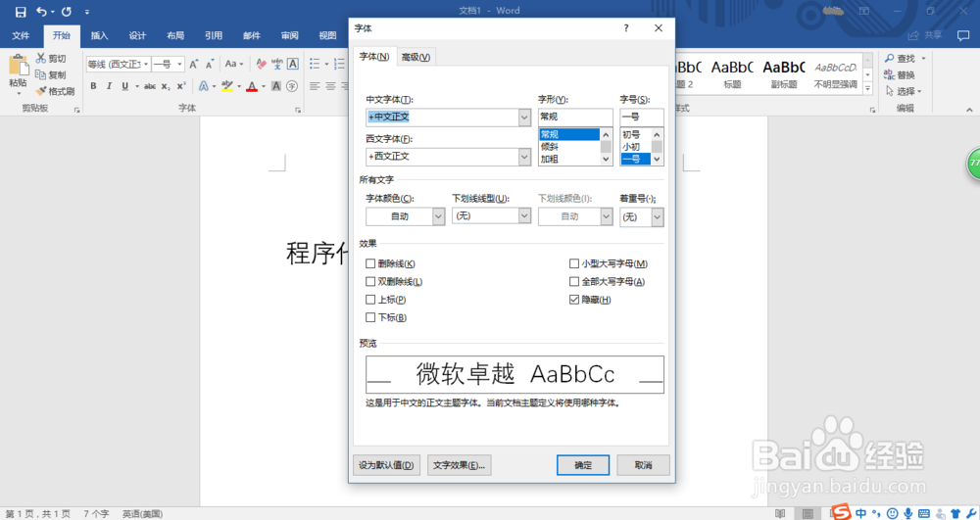Toggle Bold formatting in ribbon
980x520 pixels.
coord(93,86)
